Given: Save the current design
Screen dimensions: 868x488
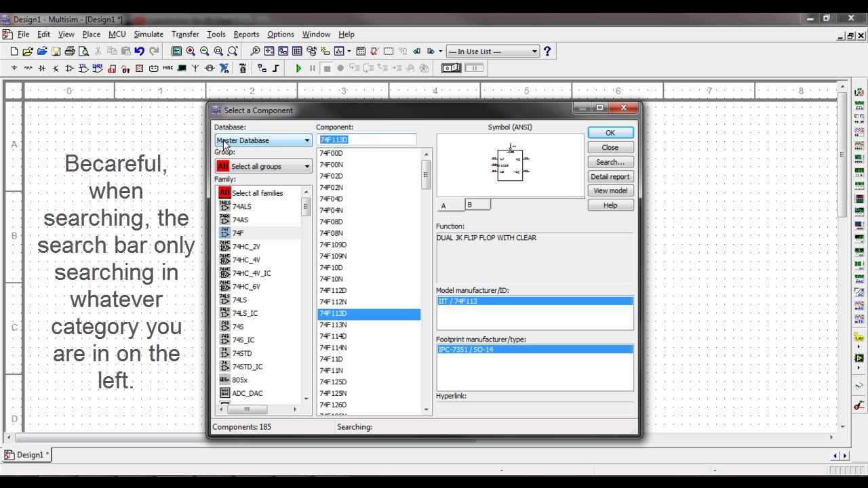Looking at the screenshot, I should click(56, 52).
